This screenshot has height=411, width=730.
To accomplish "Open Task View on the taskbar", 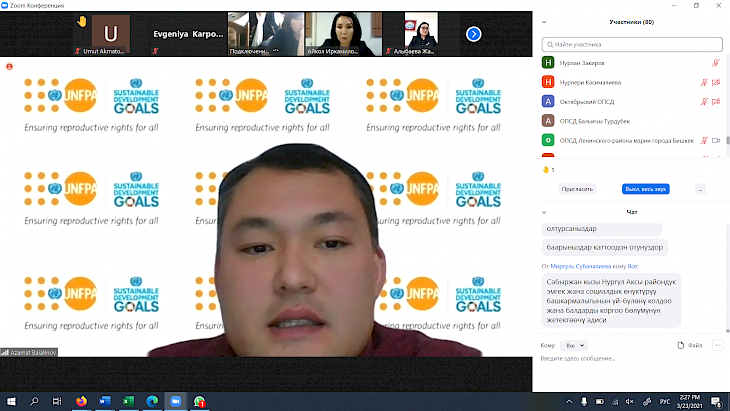I will (57, 401).
